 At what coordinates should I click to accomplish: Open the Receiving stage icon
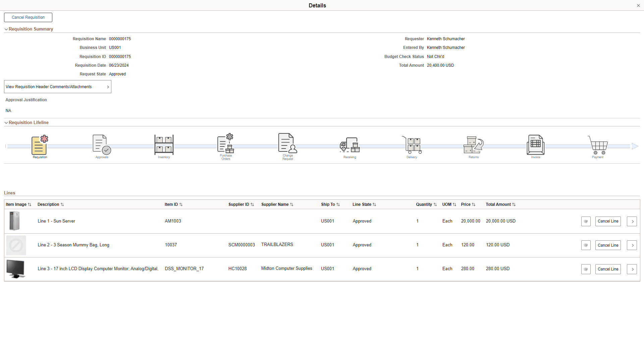click(349, 146)
